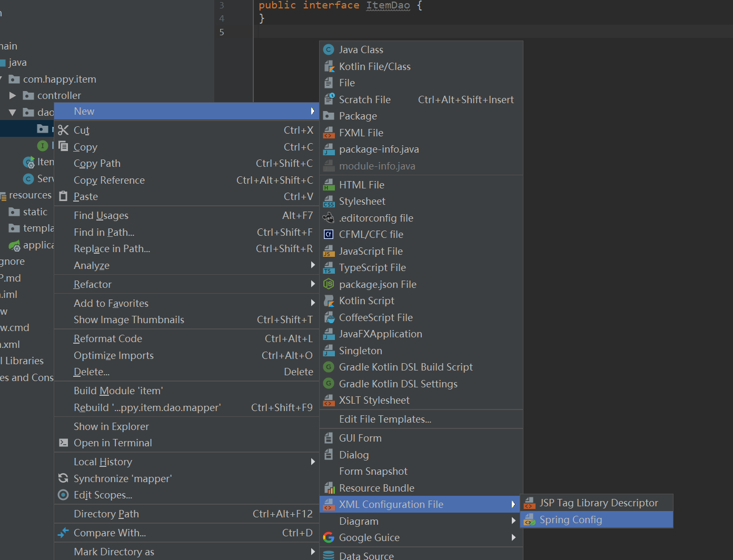Choose Copy Reference menu entry
The height and width of the screenshot is (560, 733).
click(109, 180)
